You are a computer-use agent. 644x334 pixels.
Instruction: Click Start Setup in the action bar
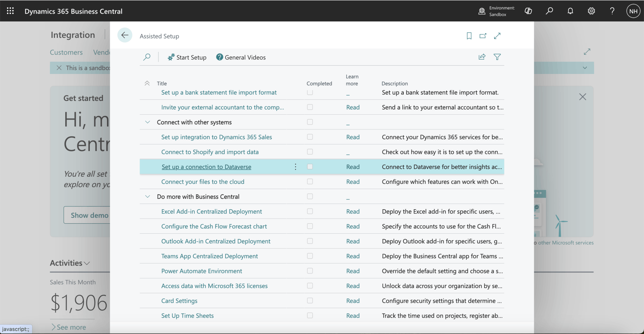[187, 57]
